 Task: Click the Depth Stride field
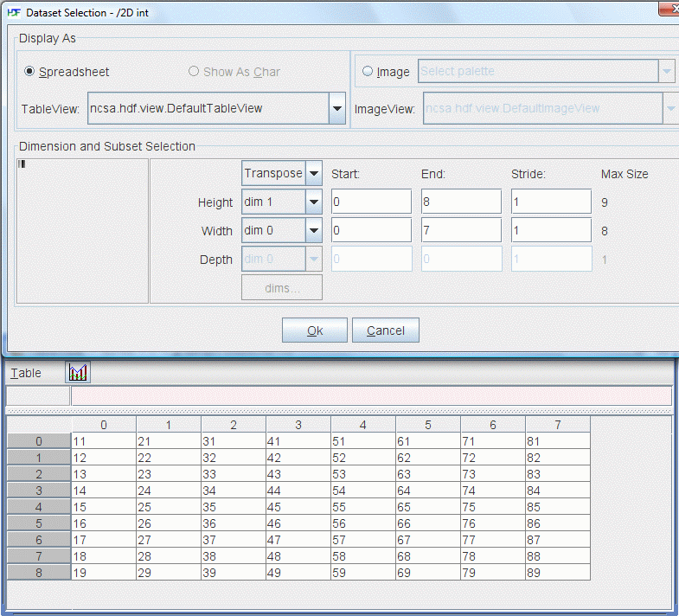(x=551, y=259)
